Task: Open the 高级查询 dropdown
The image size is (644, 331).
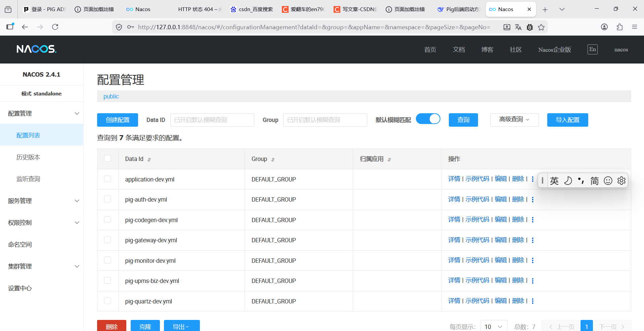Action: [x=514, y=120]
